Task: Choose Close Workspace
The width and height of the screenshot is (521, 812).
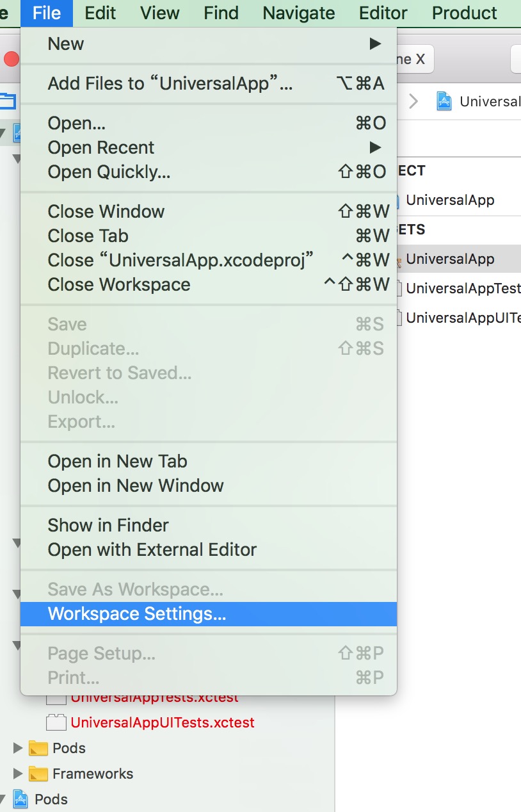Action: pyautogui.click(x=209, y=284)
